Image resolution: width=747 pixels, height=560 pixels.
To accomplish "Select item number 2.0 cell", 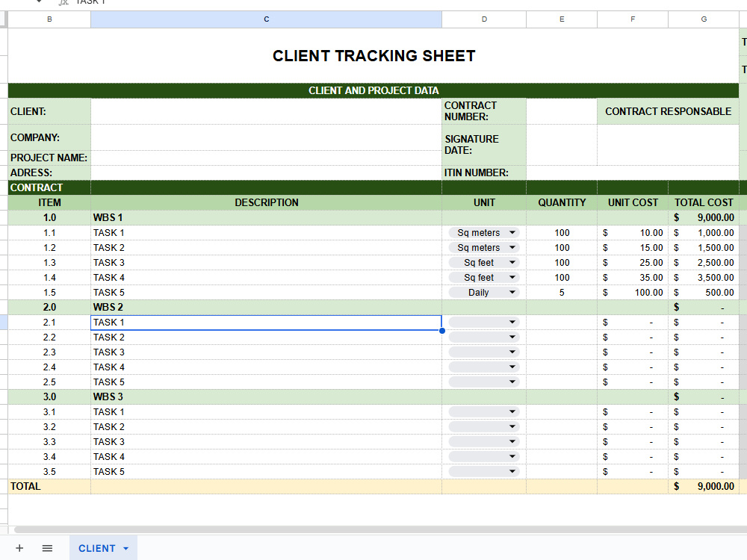I will [49, 307].
